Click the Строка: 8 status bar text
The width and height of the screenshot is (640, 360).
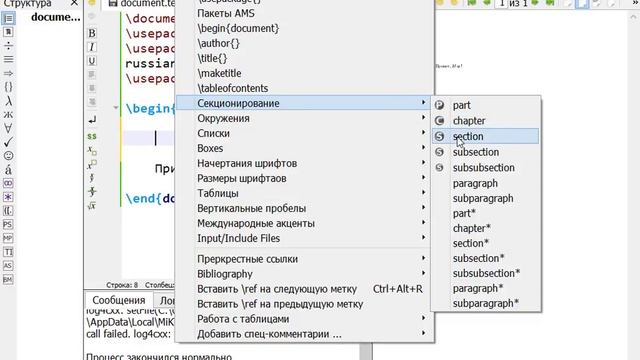(122, 285)
